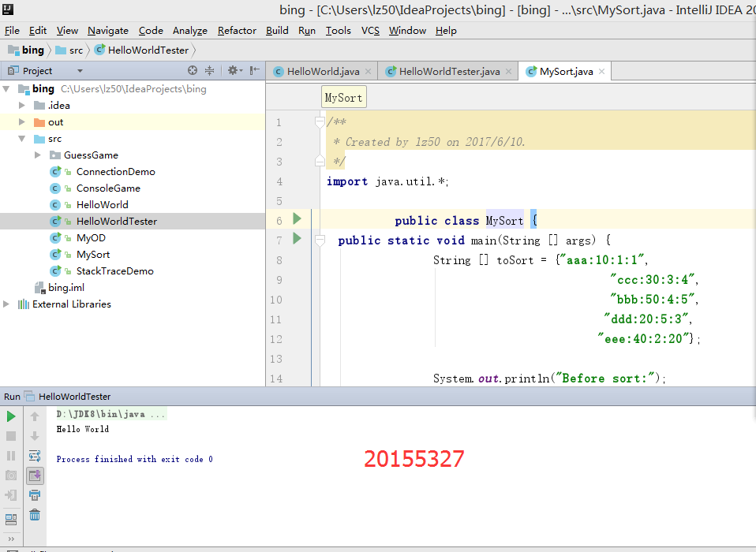Toggle Use Soft Wraps in Run console

point(35,456)
